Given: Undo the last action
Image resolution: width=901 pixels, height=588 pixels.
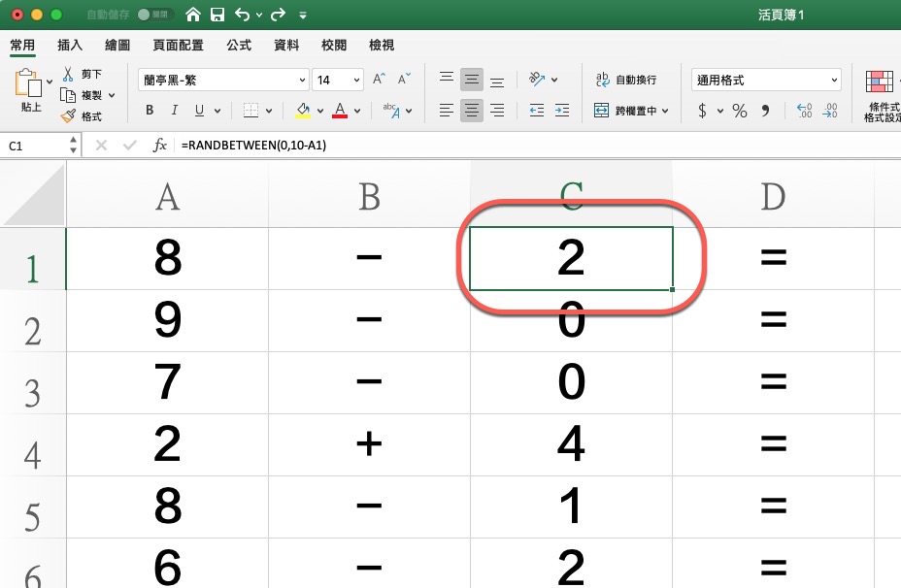Looking at the screenshot, I should 243,16.
